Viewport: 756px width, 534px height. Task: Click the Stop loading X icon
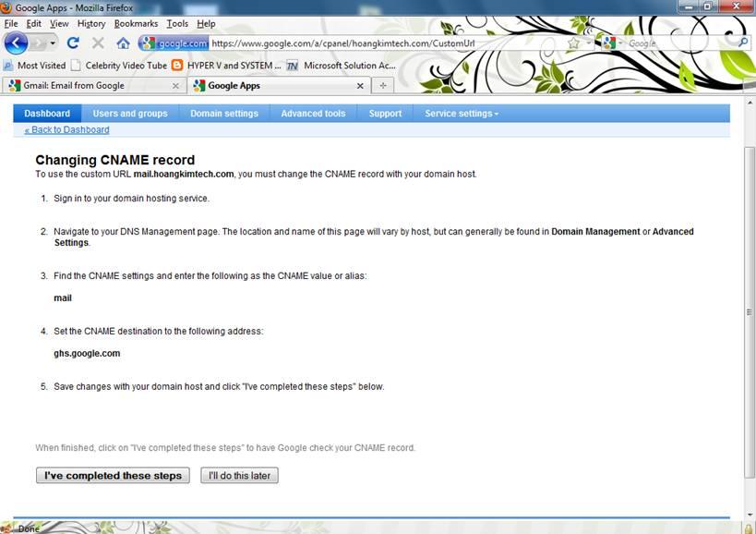[x=98, y=43]
